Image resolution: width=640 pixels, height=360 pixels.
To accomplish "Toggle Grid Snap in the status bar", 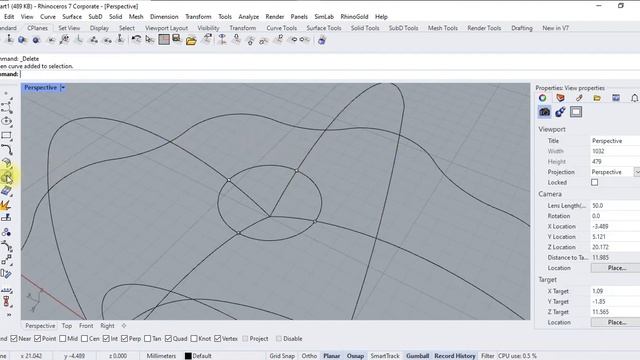I will click(282, 356).
